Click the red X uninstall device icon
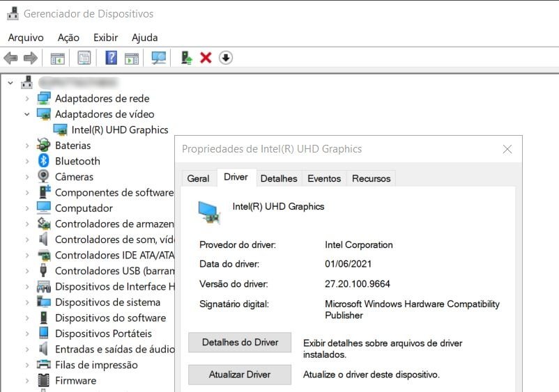 (206, 58)
